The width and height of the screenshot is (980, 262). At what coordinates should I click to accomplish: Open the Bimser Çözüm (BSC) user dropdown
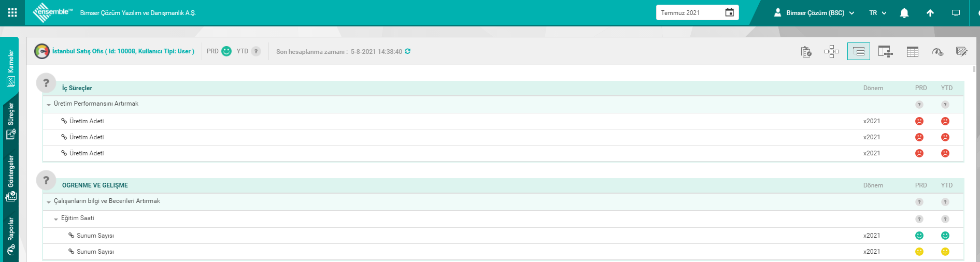click(x=814, y=13)
